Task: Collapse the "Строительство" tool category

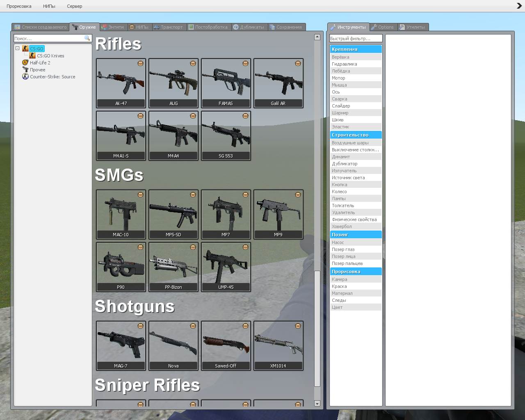Action: tap(356, 135)
